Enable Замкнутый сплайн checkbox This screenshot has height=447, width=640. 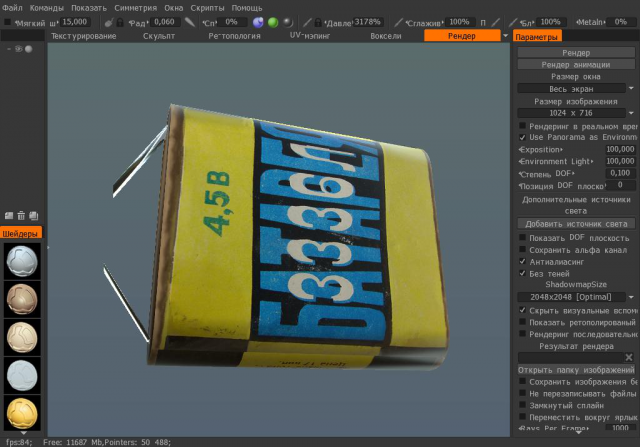click(x=522, y=405)
